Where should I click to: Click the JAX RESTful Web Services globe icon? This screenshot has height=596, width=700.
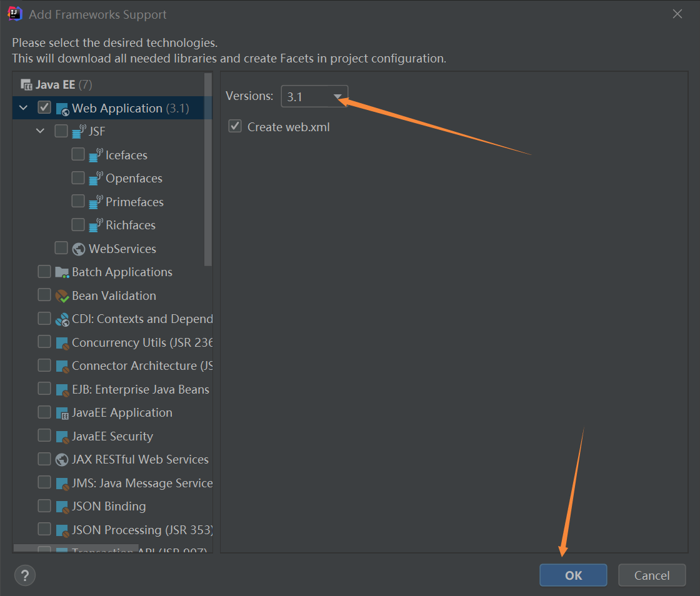62,459
